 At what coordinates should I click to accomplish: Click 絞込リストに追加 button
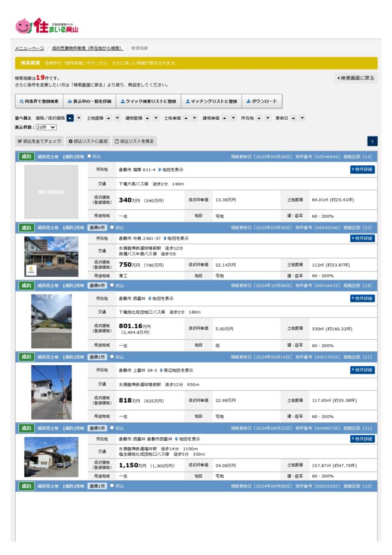click(x=88, y=141)
